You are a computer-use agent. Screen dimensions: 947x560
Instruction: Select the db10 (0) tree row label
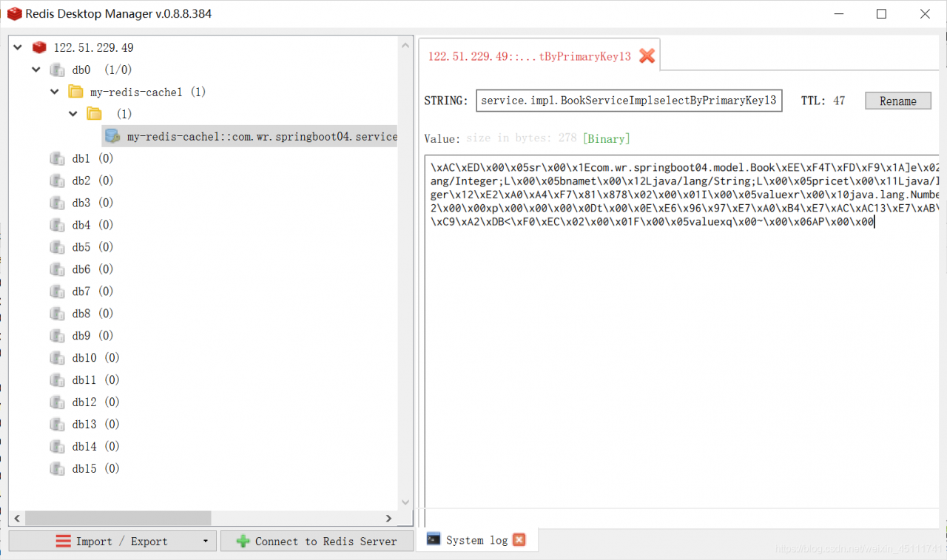point(95,358)
